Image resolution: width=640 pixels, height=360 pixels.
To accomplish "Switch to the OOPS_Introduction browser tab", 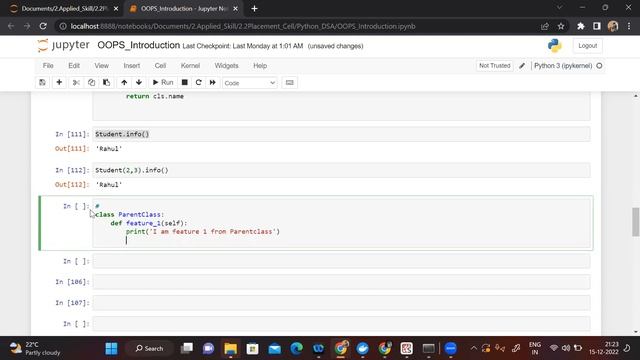I will (x=184, y=9).
